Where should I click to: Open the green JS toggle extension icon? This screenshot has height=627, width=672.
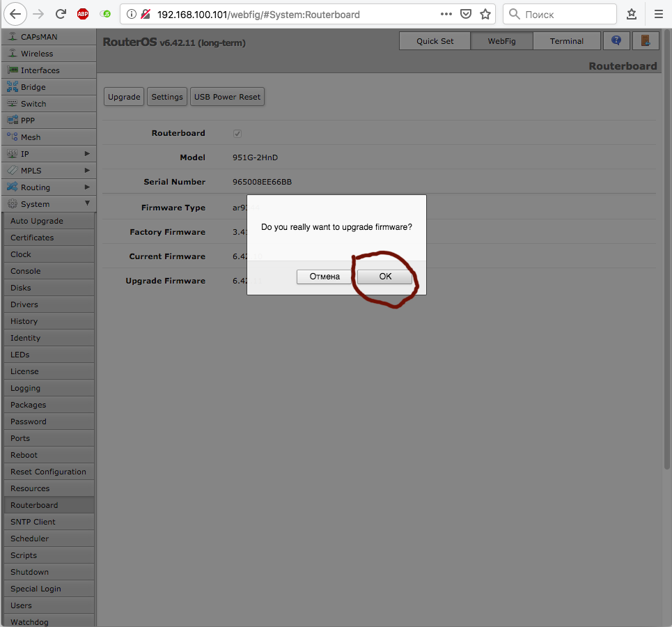click(105, 14)
